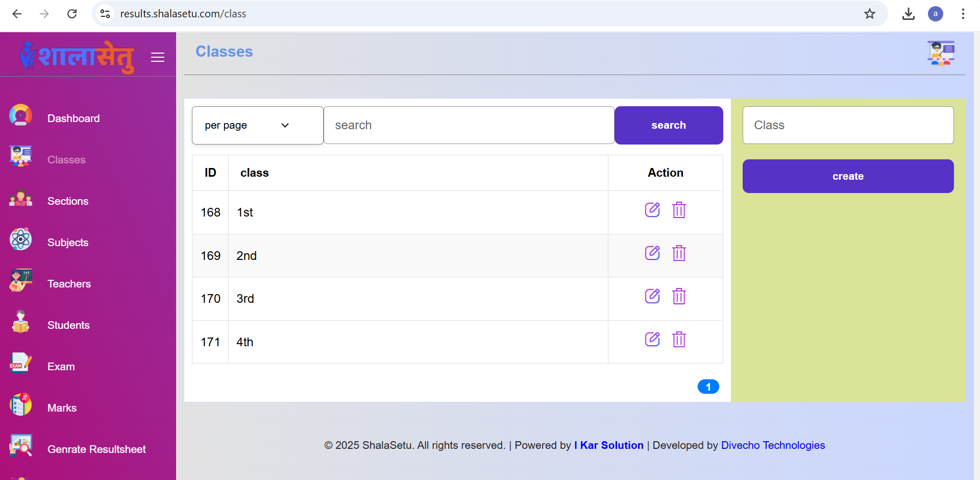Viewport: 980px width, 480px height.
Task: Click the classroom icon in page header
Action: tap(941, 53)
